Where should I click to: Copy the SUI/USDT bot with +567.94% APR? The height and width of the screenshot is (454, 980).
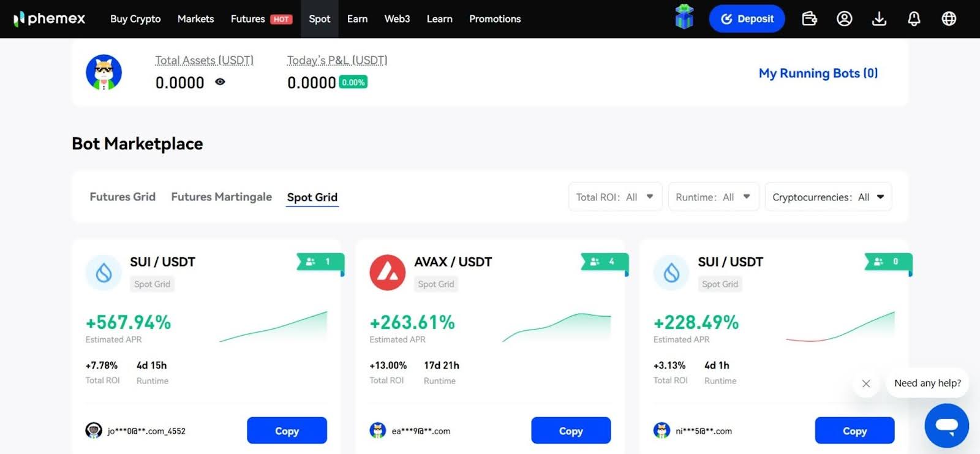(x=287, y=430)
